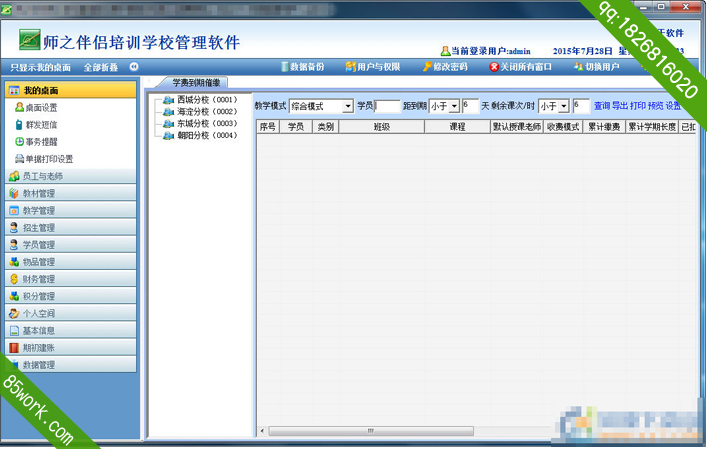This screenshot has height=449, width=707.
Task: Expand the 财务管理 section
Action: [x=71, y=279]
